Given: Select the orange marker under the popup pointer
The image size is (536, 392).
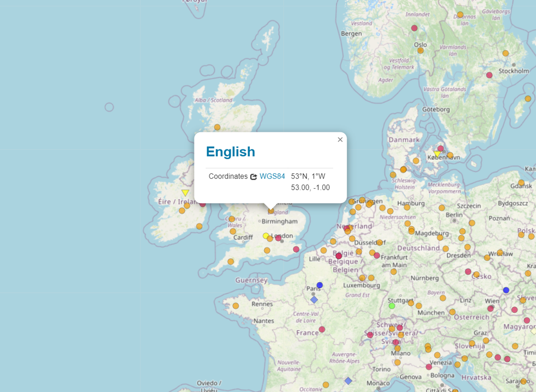Looking at the screenshot, I should click(x=271, y=211).
